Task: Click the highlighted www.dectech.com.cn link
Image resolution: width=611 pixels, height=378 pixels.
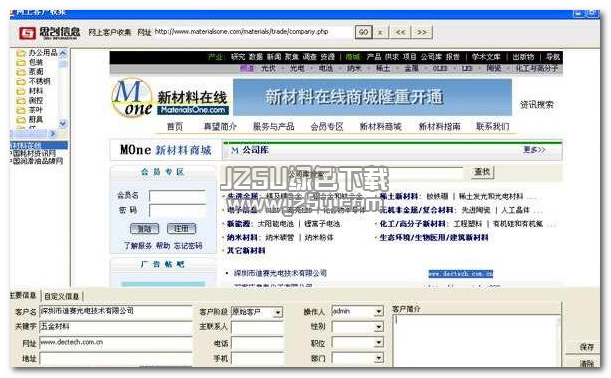Action: pyautogui.click(x=461, y=274)
